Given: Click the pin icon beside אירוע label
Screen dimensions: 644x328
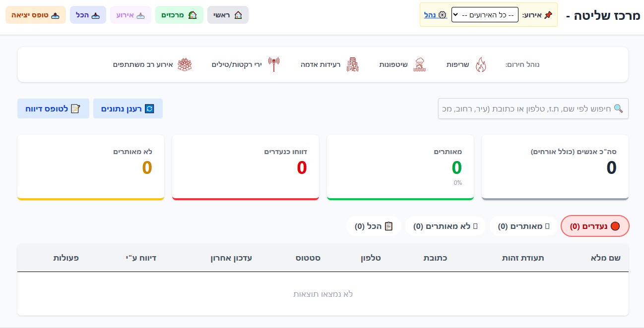Looking at the screenshot, I should 548,15.
